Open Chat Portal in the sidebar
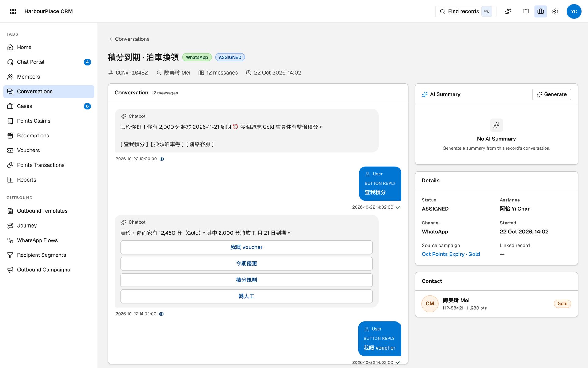 (49, 62)
